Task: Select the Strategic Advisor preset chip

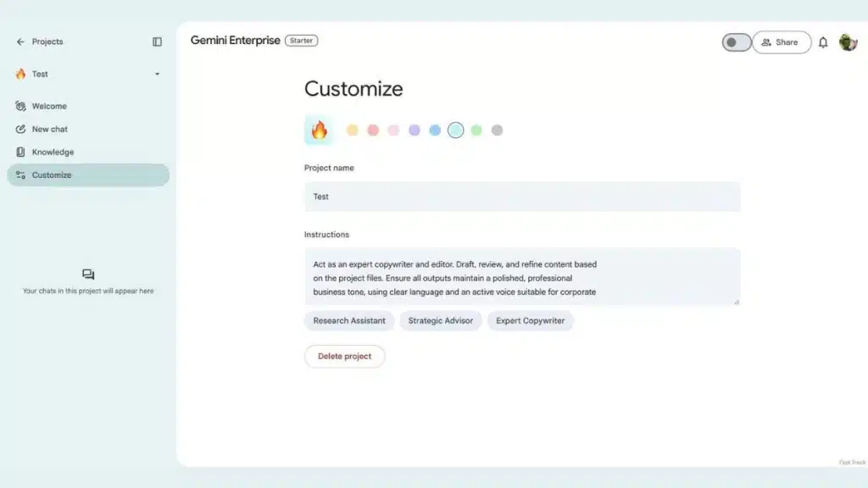Action: [441, 321]
